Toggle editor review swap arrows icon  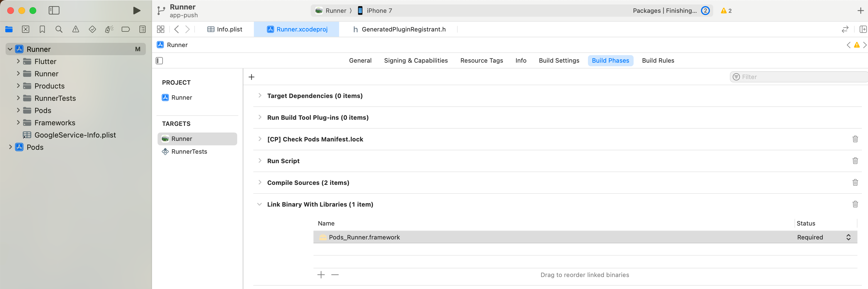tap(845, 29)
